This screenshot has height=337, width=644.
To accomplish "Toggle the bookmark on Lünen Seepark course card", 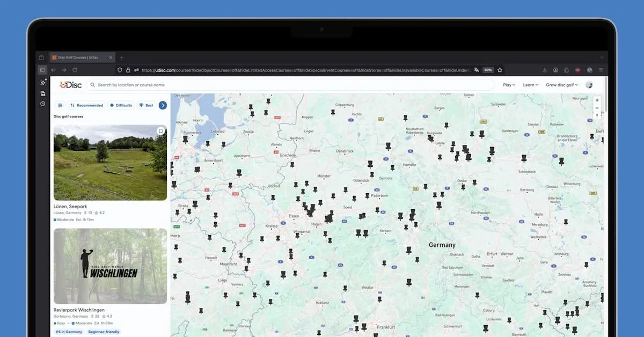I will (x=160, y=131).
